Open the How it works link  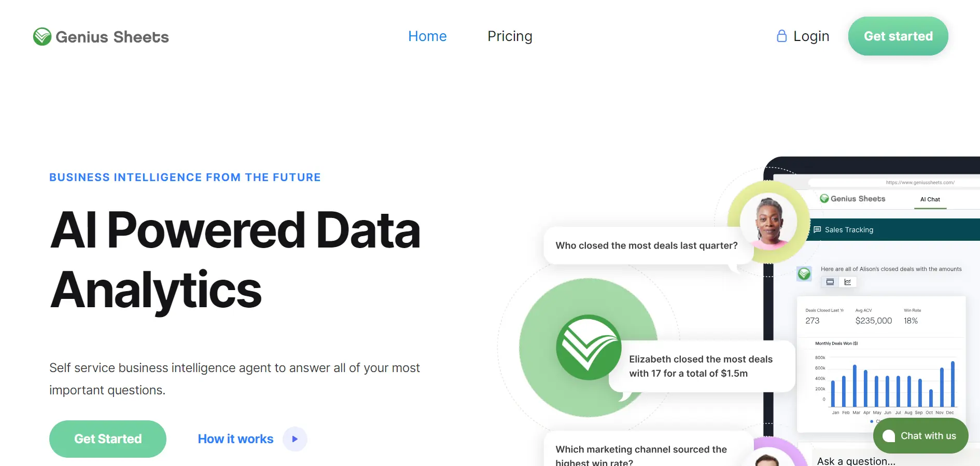coord(235,439)
